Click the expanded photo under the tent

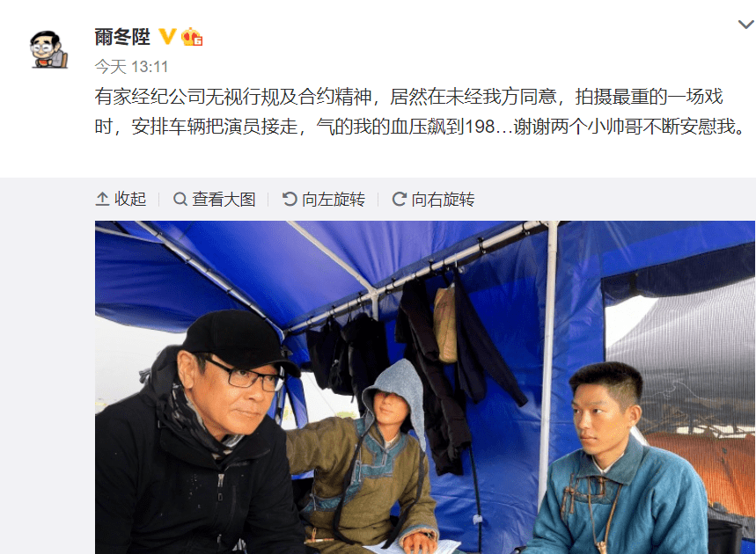425,387
